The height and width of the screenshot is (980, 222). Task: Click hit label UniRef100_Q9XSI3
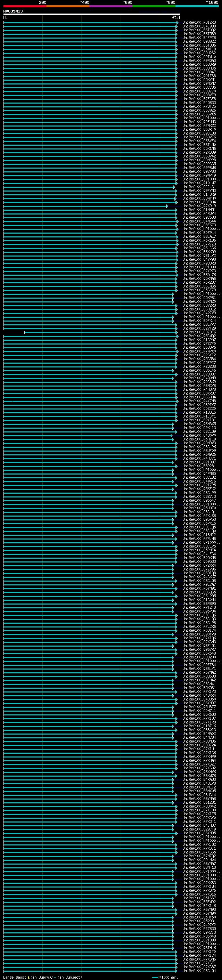tap(199, 932)
